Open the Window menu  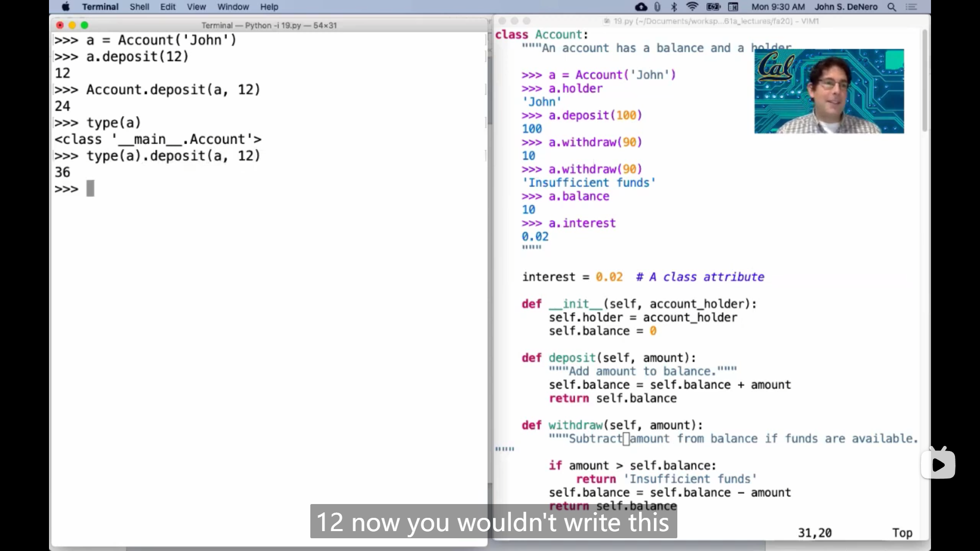[233, 7]
